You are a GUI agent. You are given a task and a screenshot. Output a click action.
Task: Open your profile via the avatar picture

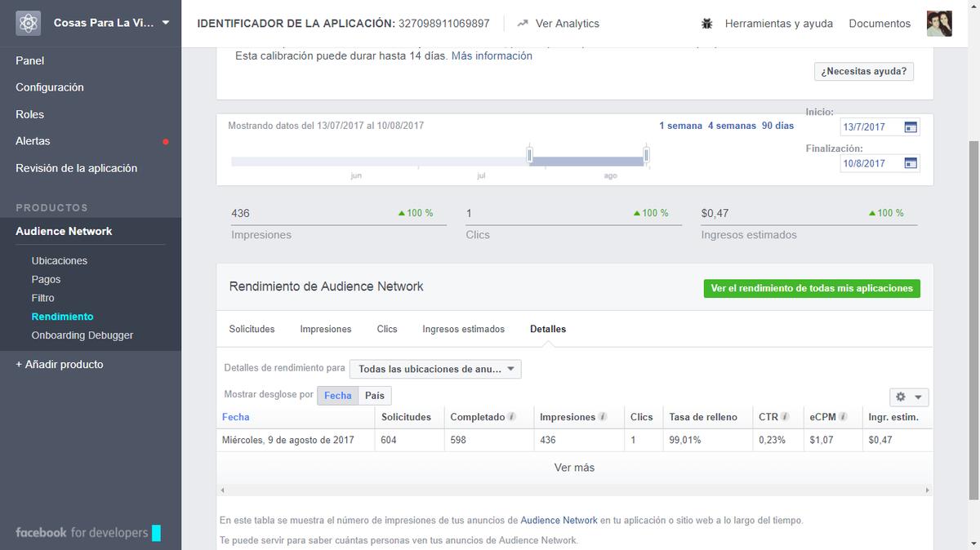point(939,23)
